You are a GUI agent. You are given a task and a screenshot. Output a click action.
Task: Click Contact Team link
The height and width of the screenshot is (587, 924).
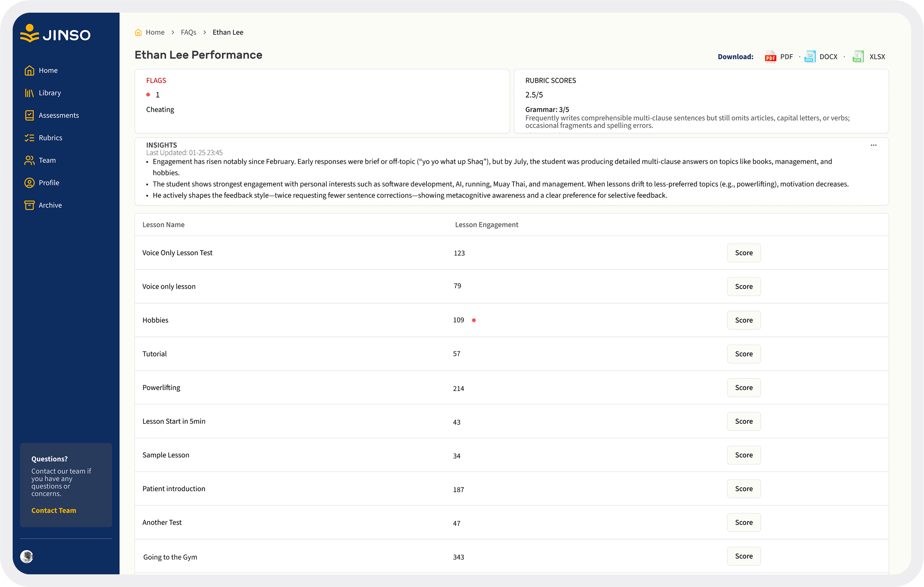pos(53,511)
